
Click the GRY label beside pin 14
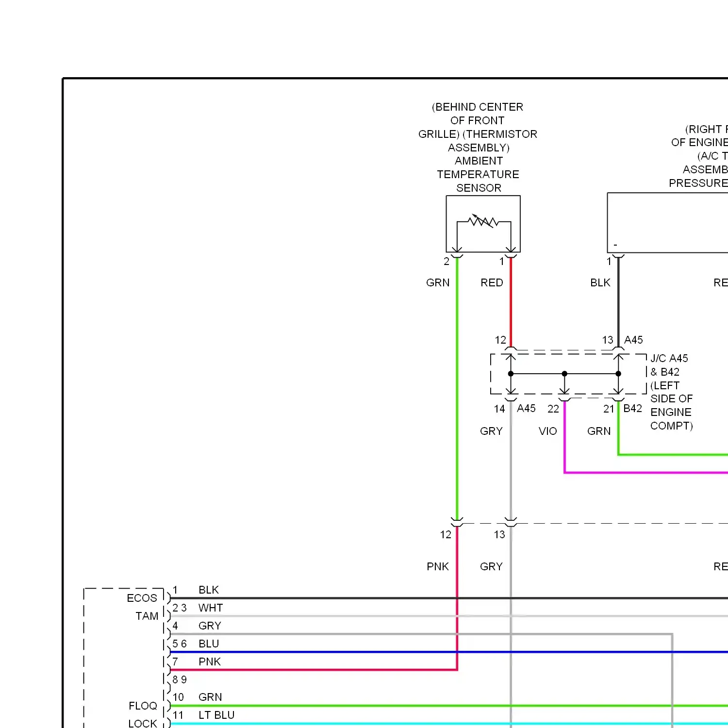(x=491, y=431)
